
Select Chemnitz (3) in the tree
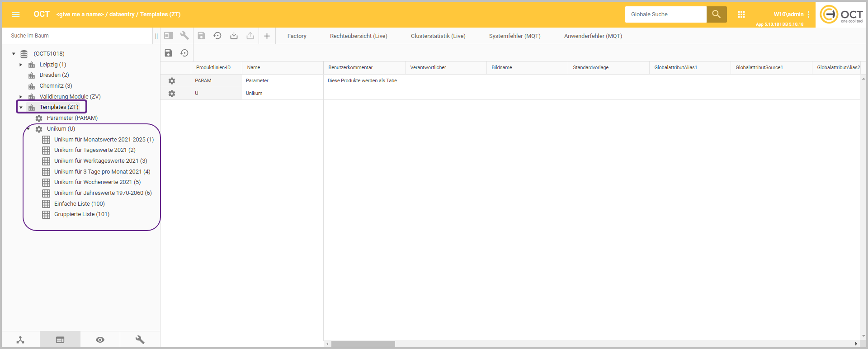pyautogui.click(x=56, y=86)
